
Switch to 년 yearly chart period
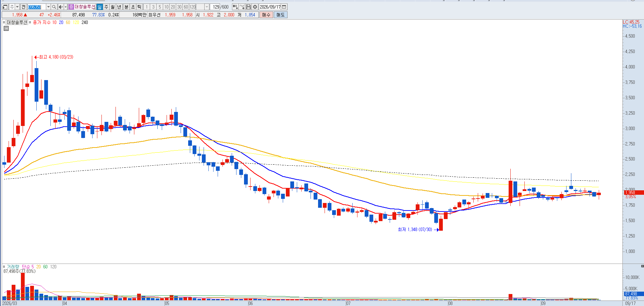coord(119,7)
